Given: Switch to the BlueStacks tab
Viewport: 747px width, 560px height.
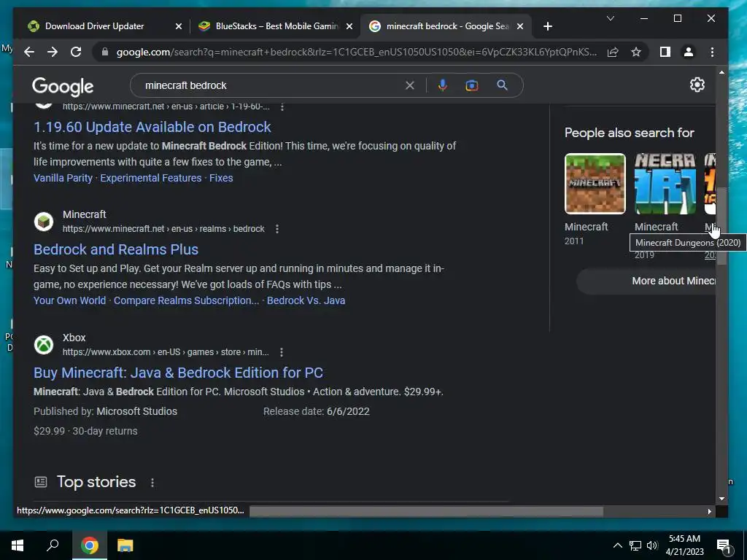Looking at the screenshot, I should point(276,26).
